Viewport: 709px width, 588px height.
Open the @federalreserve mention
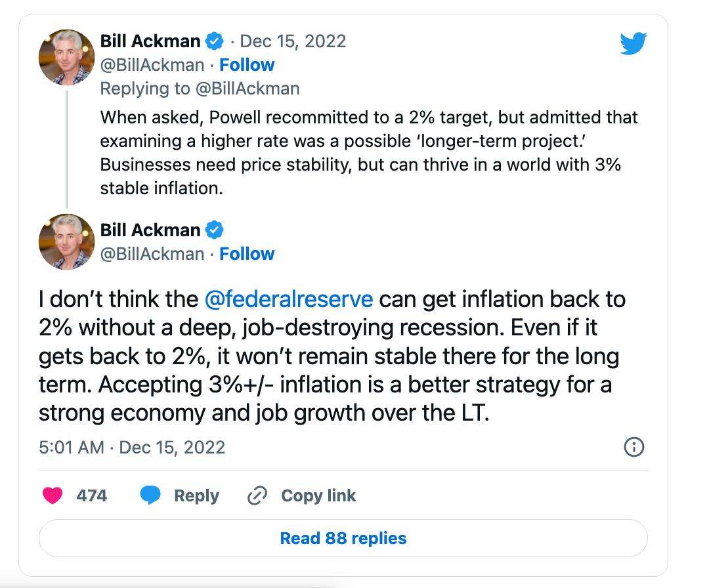tap(289, 299)
